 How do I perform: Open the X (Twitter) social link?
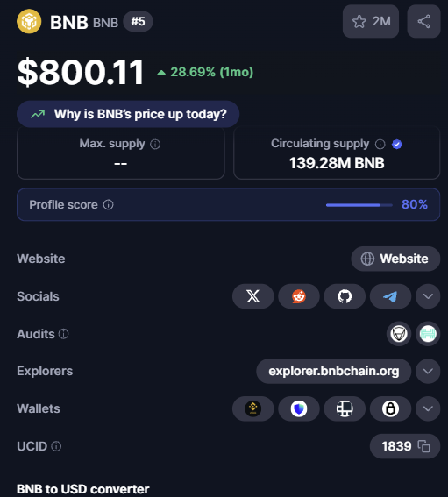pyautogui.click(x=252, y=296)
